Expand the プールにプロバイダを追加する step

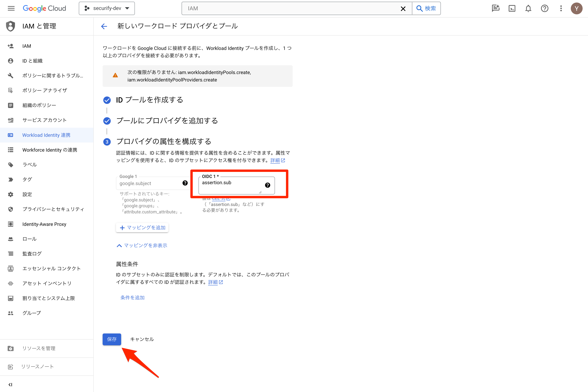pos(167,121)
